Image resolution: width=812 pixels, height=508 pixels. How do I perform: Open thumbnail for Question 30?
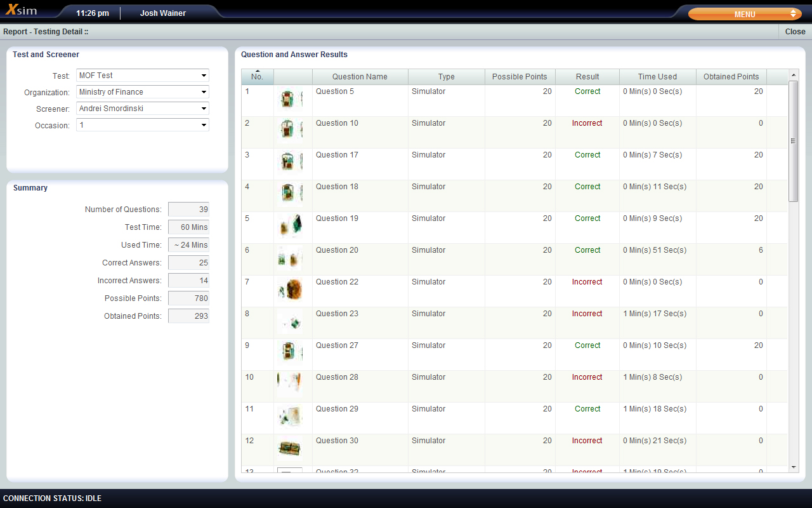(289, 449)
